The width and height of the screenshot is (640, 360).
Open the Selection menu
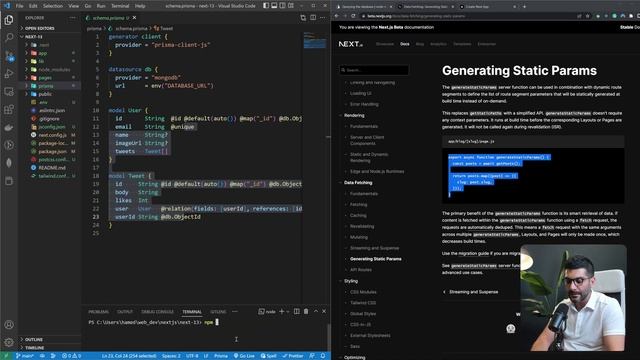(53, 6)
